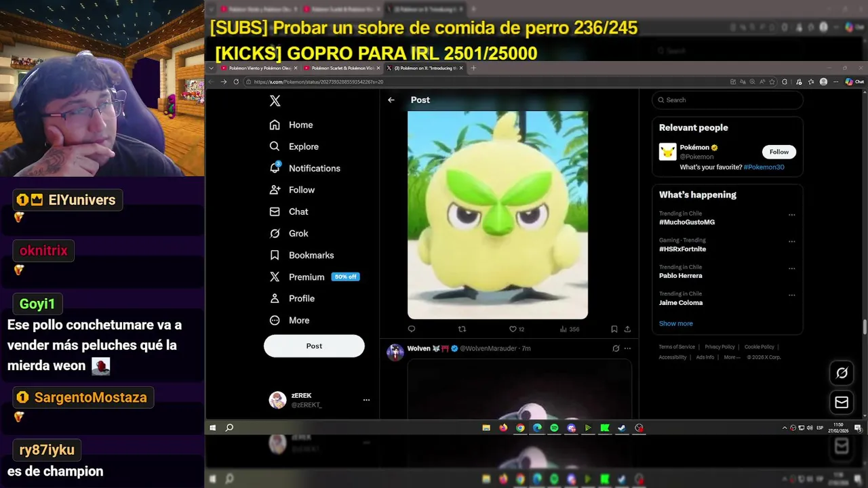Open Copilot Chat button in browser toolbar
Viewport: 868px width, 488px height.
coord(854,81)
